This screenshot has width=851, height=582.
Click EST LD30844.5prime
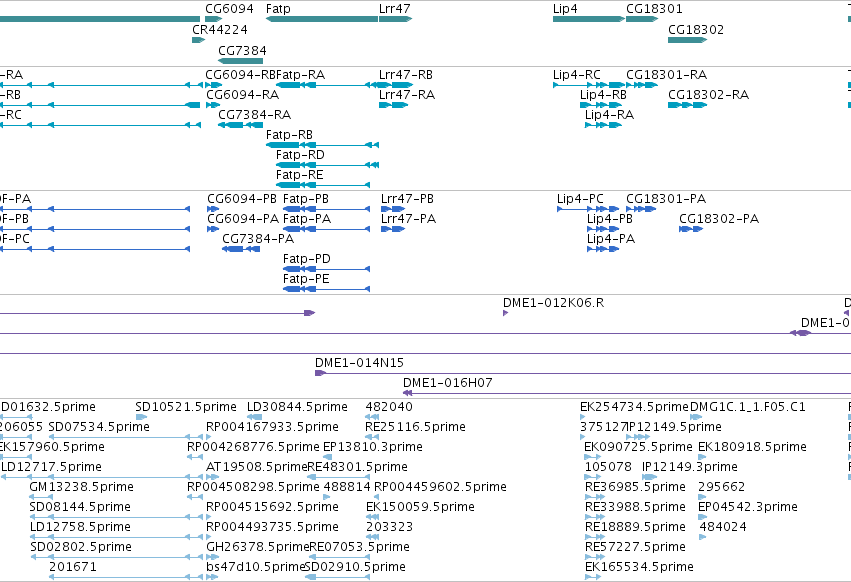click(255, 417)
